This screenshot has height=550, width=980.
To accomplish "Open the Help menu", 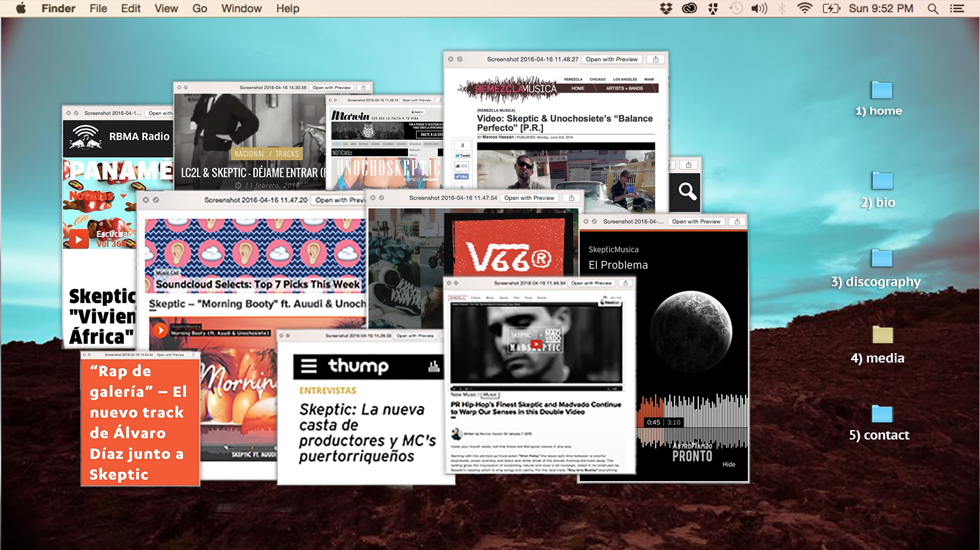I will (288, 8).
